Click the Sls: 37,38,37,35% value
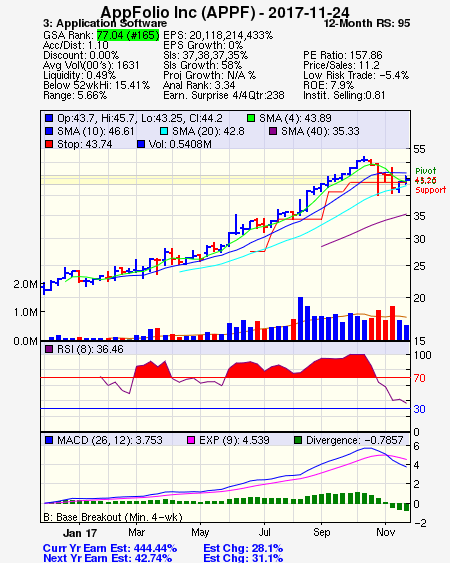 [x=205, y=55]
